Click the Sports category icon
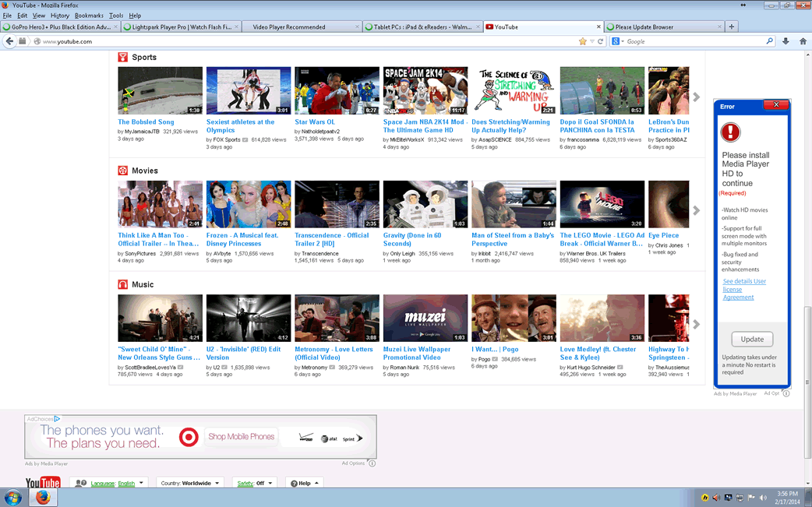Image resolution: width=812 pixels, height=507 pixels. 123,57
